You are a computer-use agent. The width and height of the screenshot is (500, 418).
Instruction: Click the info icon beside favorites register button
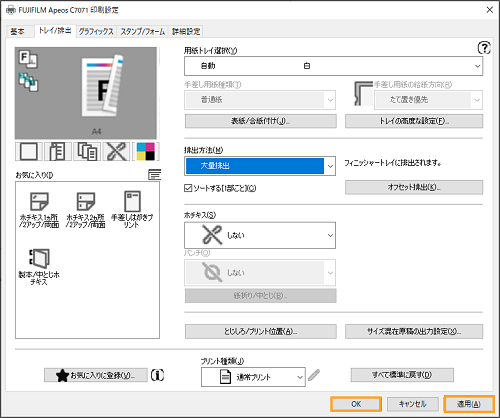[157, 375]
